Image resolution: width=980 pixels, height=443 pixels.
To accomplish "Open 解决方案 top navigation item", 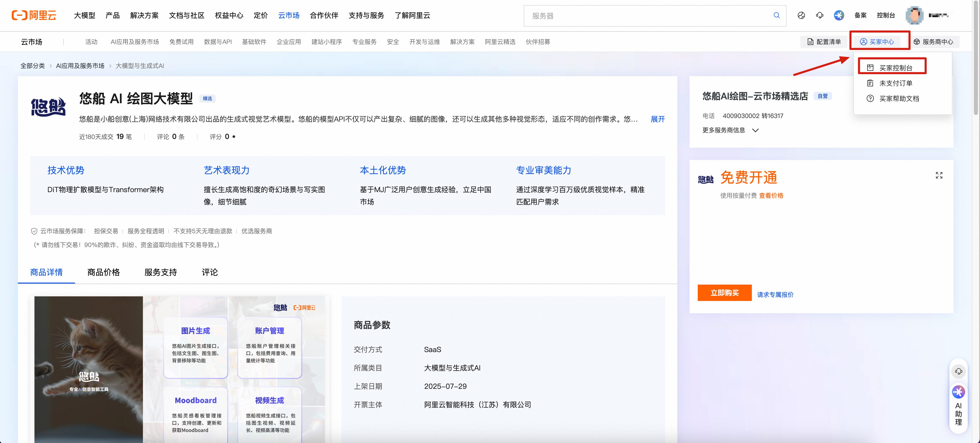I will pos(144,15).
